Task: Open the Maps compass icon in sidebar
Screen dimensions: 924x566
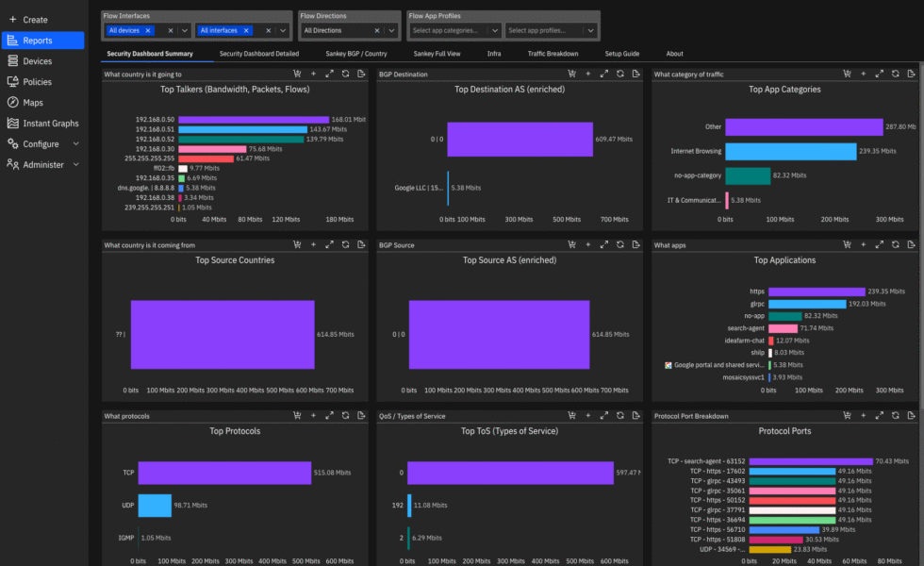Action: pyautogui.click(x=13, y=103)
